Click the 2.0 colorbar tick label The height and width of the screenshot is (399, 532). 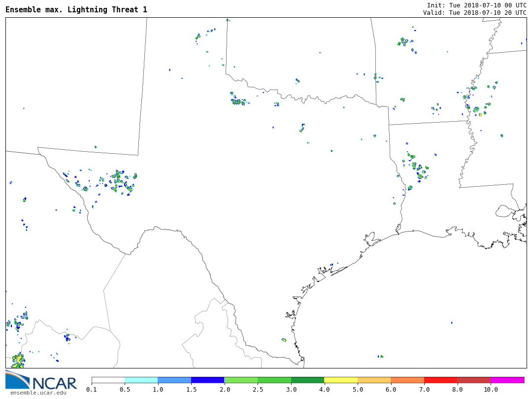click(x=224, y=390)
